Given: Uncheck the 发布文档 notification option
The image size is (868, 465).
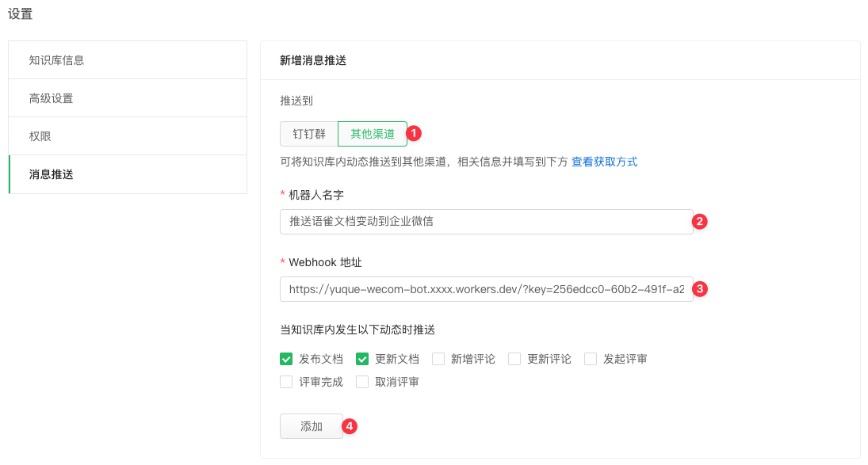Looking at the screenshot, I should pos(286,359).
